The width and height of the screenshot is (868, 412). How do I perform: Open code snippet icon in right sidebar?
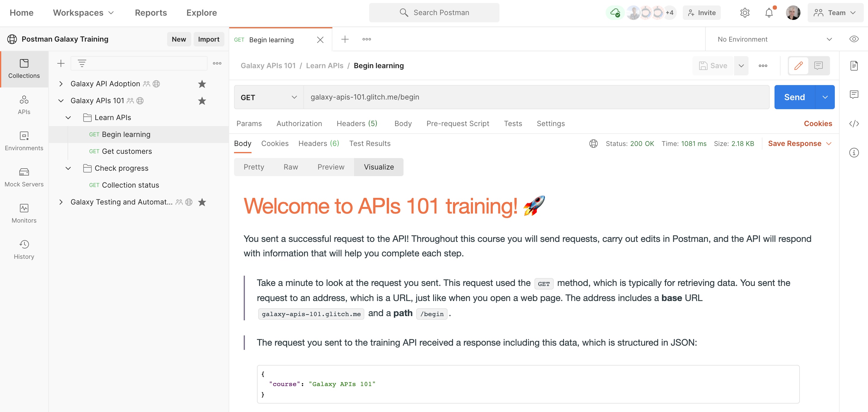(x=854, y=124)
